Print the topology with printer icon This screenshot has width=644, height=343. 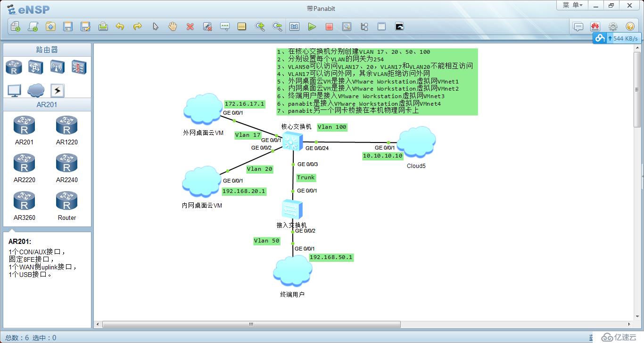click(103, 26)
